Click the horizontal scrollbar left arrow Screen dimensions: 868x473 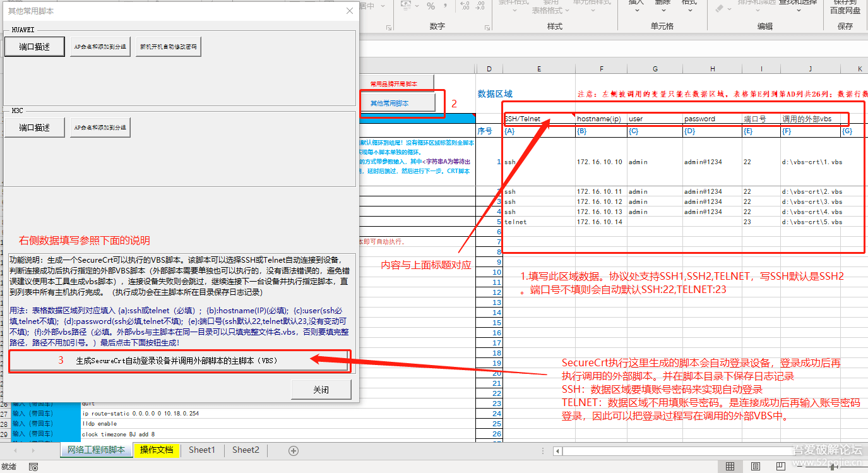pos(557,451)
